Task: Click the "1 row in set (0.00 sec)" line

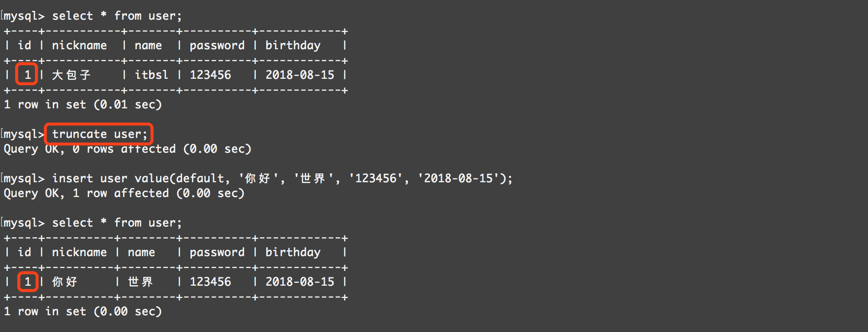Action: pos(83,311)
